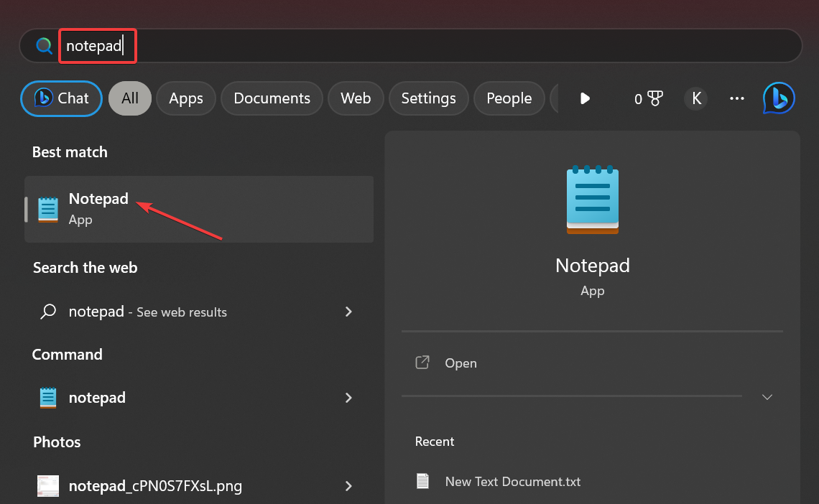Click inside the search text field
The image size is (819, 504).
point(431,46)
